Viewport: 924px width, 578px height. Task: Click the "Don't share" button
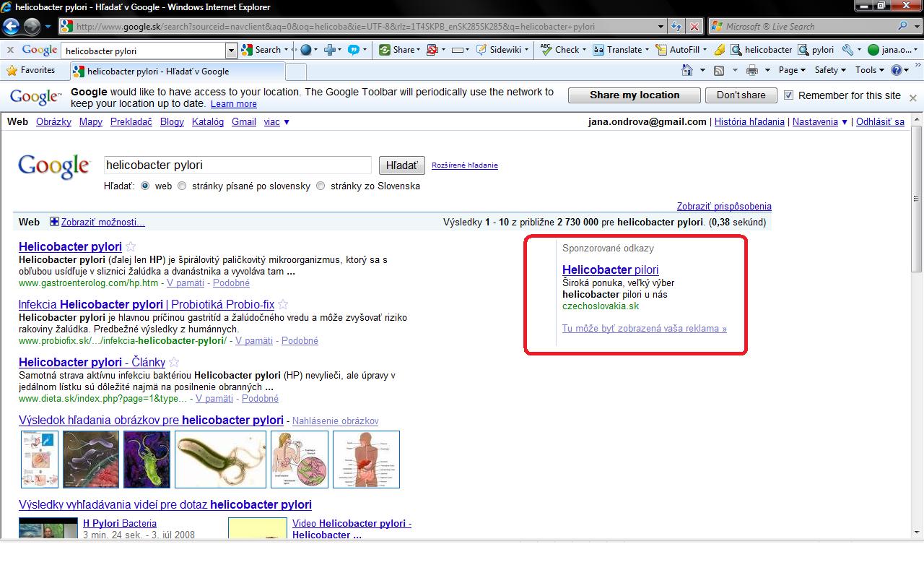[x=741, y=95]
